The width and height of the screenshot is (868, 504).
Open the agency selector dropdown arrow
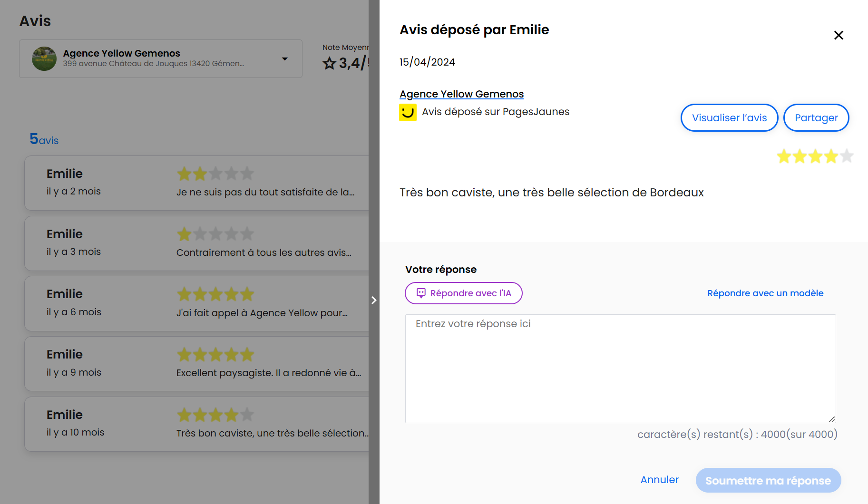coord(284,59)
